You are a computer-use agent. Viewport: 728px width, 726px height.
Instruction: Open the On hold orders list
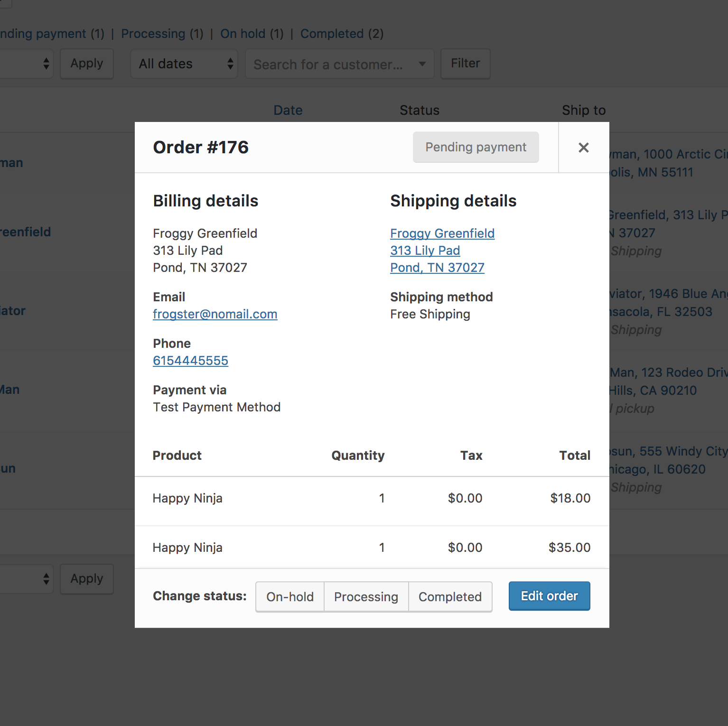point(243,34)
